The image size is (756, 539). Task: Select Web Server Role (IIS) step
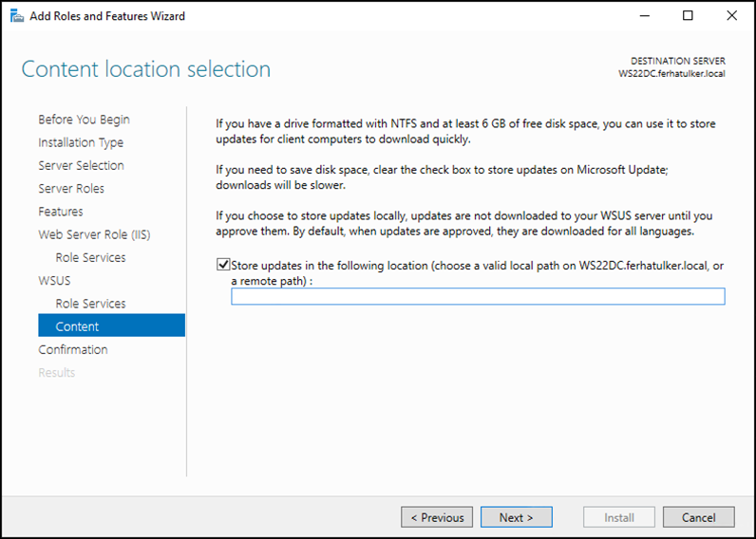click(x=94, y=234)
